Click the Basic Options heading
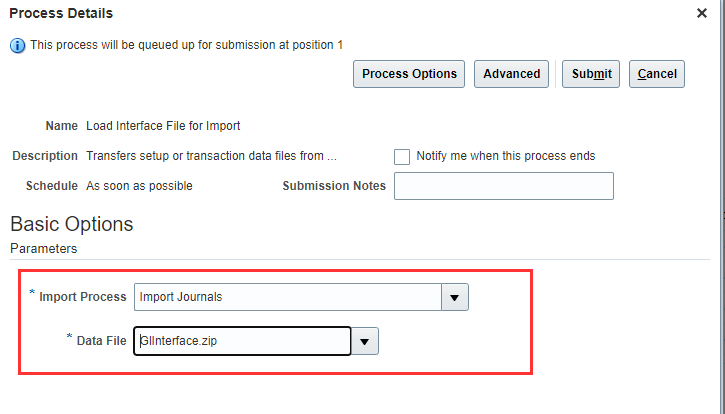This screenshot has height=414, width=725. 71,224
